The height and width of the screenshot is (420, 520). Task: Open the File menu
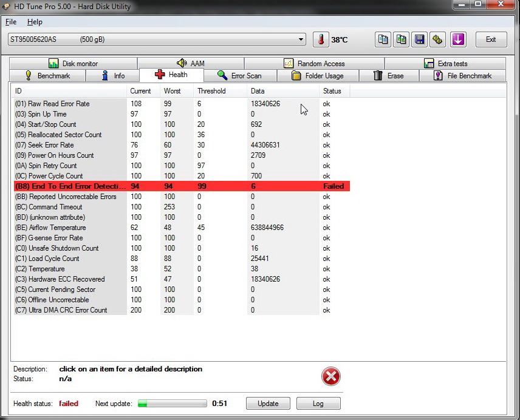coord(11,22)
